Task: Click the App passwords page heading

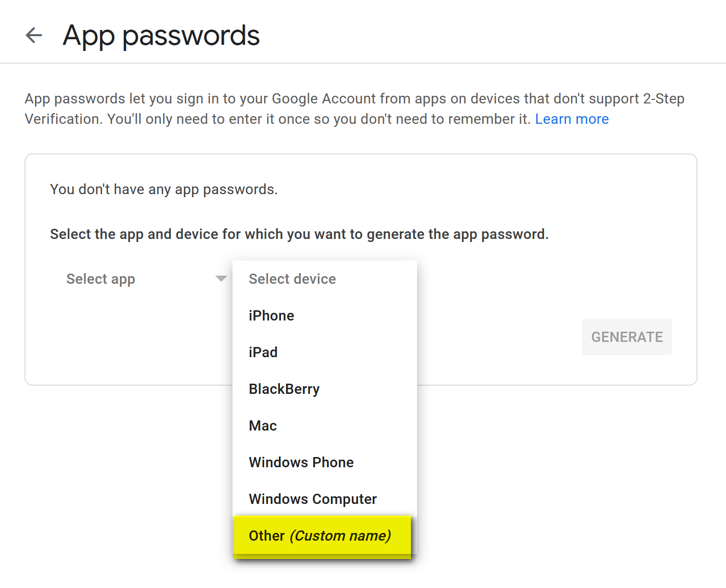Action: (x=161, y=36)
